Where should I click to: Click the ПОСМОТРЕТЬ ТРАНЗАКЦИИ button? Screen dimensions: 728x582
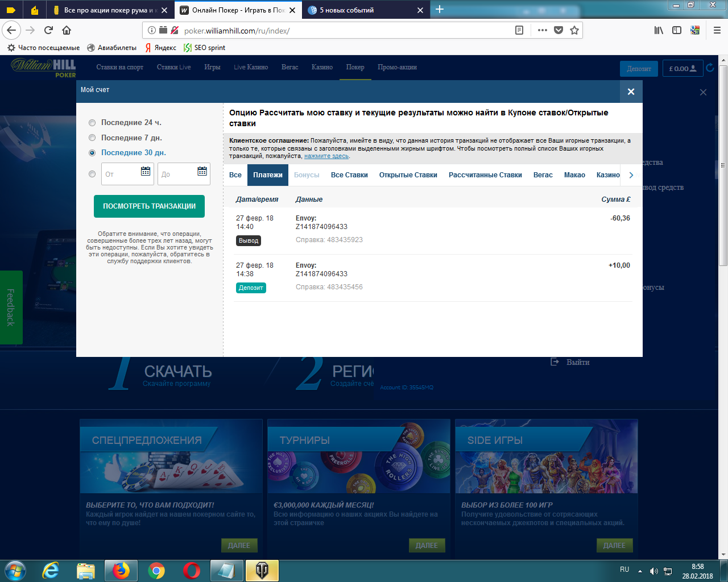point(149,206)
